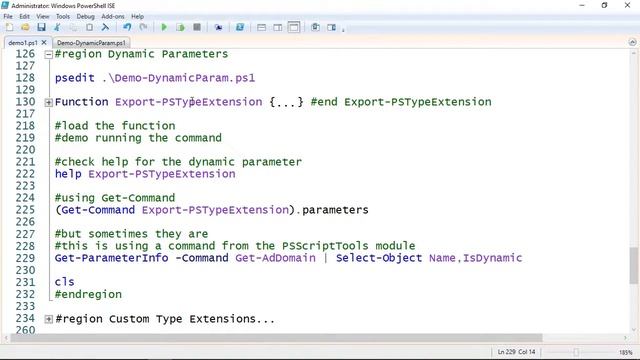Open the Help menu
Screen dimensions: 640x360
coord(138,16)
